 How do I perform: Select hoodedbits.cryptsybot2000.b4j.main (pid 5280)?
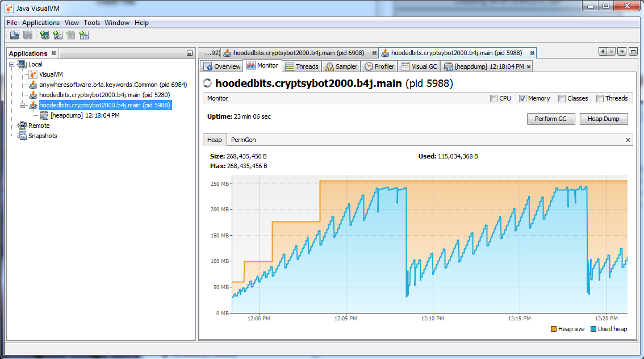104,95
